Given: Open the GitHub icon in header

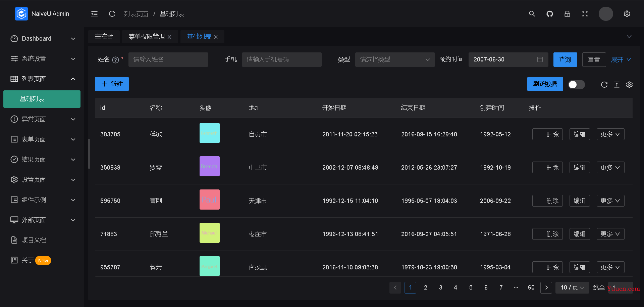Looking at the screenshot, I should pyautogui.click(x=550, y=14).
